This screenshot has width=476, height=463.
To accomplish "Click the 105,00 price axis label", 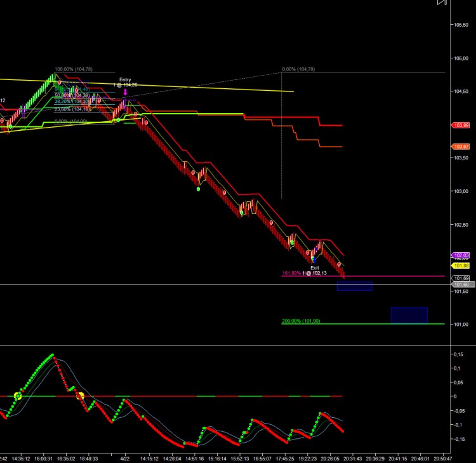I will (x=461, y=58).
